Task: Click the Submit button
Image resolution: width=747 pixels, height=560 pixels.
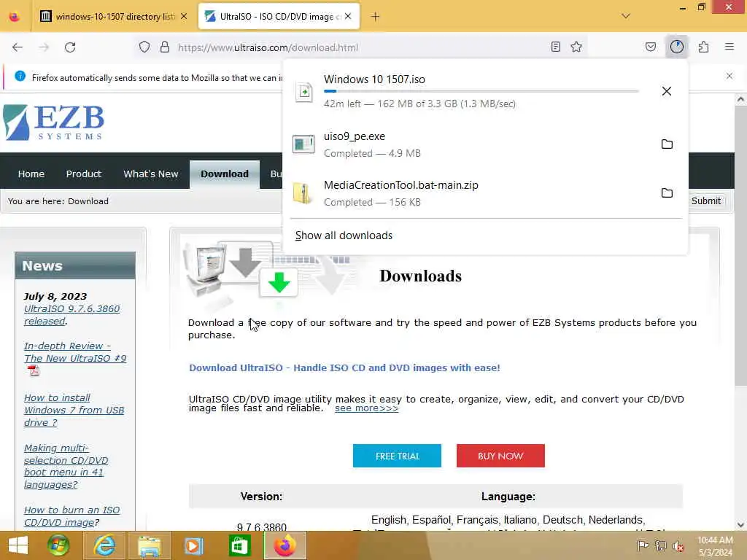Action: (x=705, y=201)
